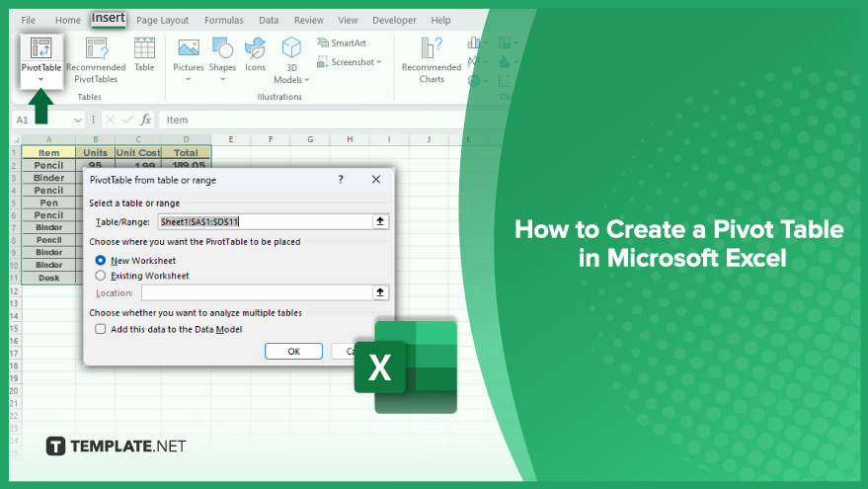
Task: Expand the 3D Models dropdown arrow
Action: (307, 80)
